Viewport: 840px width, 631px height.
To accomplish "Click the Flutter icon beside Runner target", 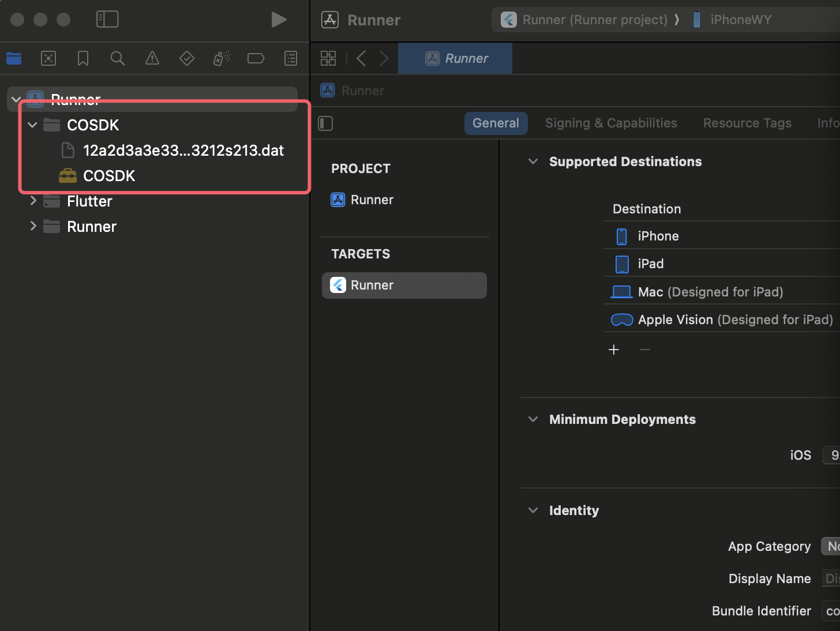I will coord(338,285).
